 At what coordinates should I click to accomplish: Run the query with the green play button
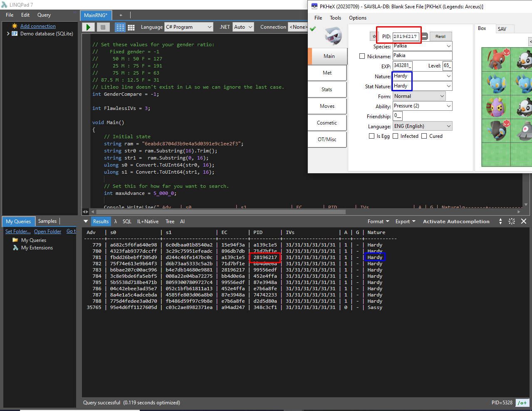point(88,27)
